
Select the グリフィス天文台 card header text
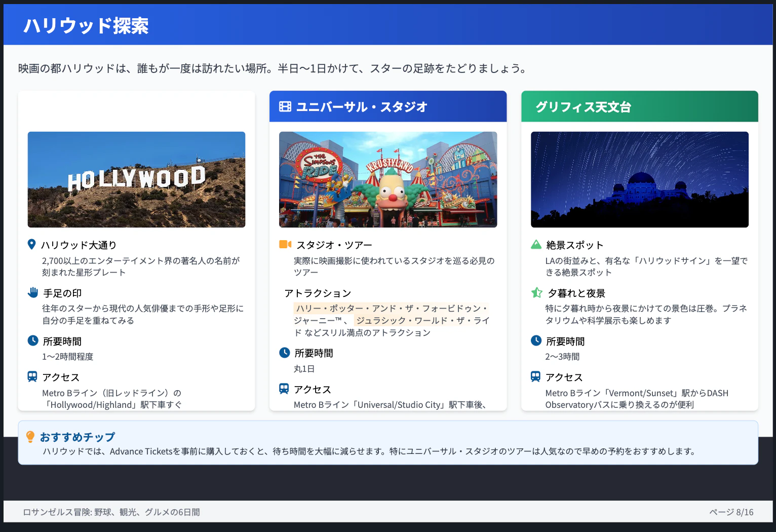point(583,107)
